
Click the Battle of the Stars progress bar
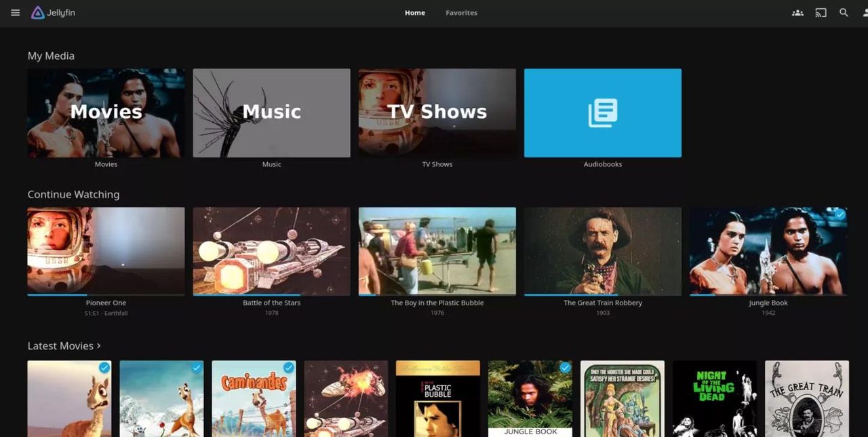click(x=271, y=294)
